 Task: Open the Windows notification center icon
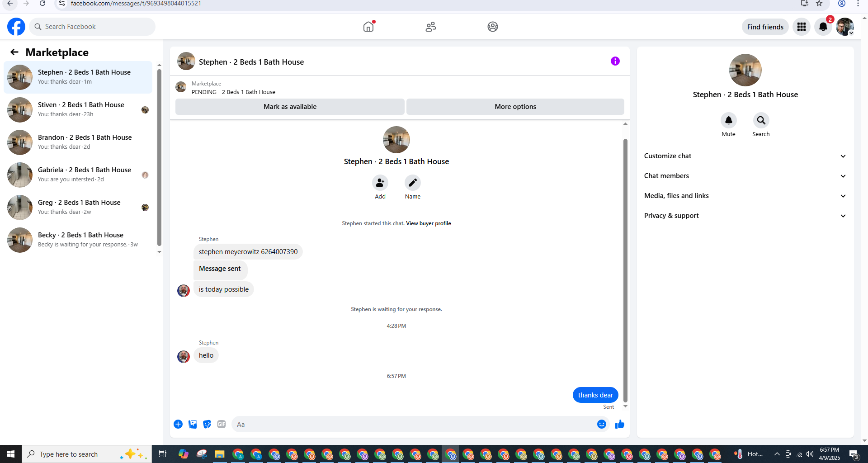[854, 454]
